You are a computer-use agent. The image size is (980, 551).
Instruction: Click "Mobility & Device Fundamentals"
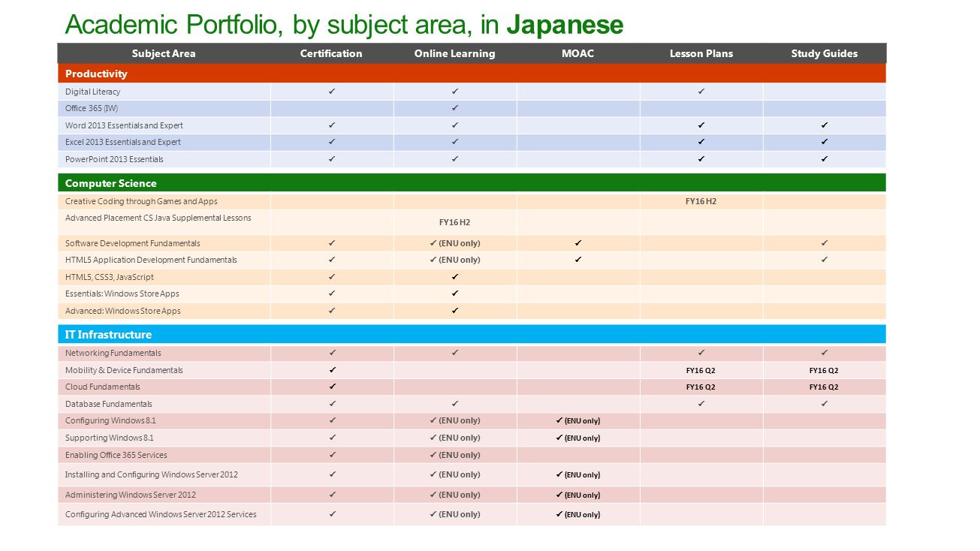pos(124,370)
